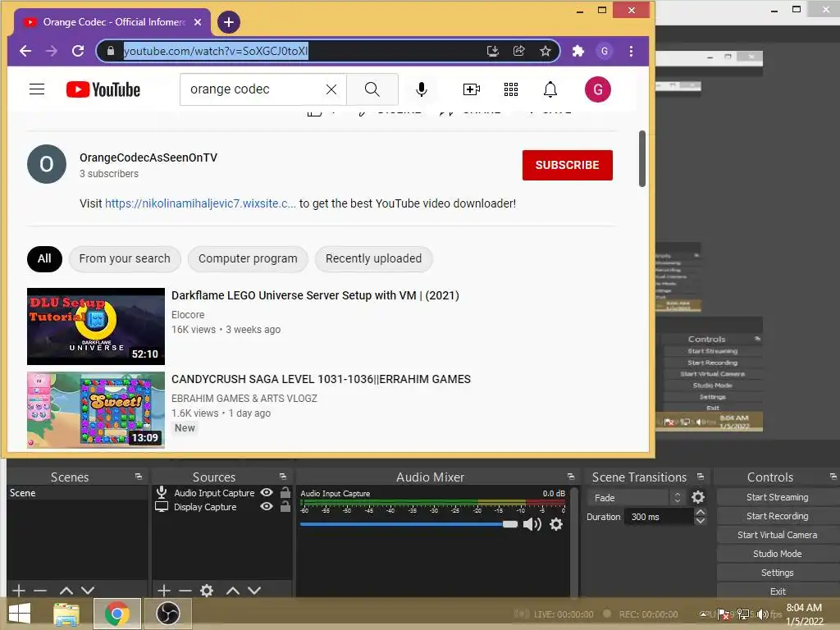840x630 pixels.
Task: Remove selected scene with minus
Action: coord(40,591)
